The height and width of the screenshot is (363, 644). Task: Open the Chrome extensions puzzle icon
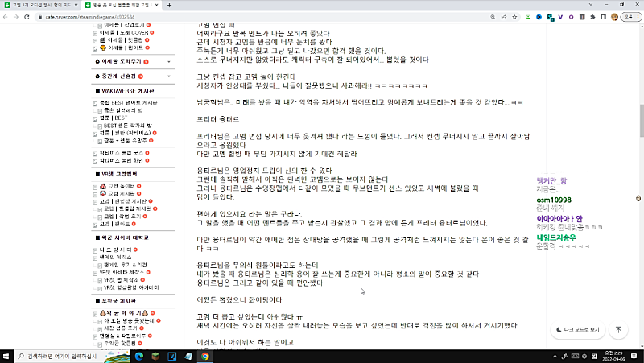point(592,17)
